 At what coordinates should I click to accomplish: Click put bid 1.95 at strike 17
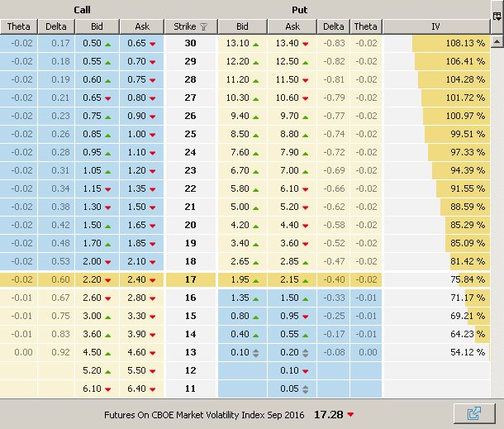(242, 279)
